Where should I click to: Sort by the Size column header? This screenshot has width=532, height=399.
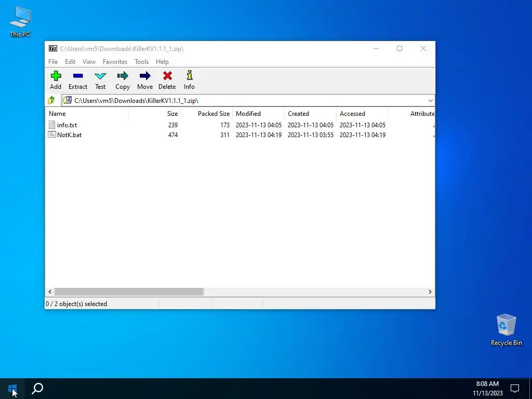point(155,114)
